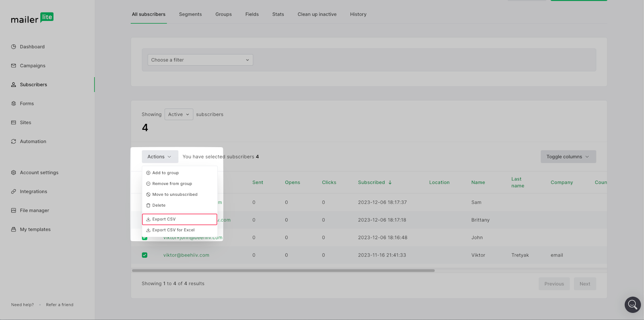Click the Campaigns envelope icon
Screen dimensions: 644x320
pos(14,66)
